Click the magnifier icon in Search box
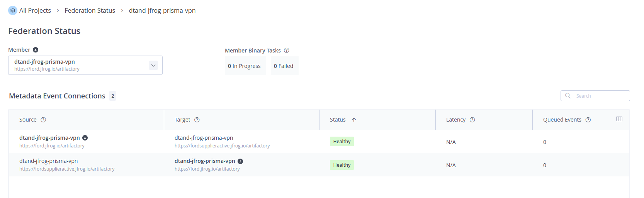The width and height of the screenshot is (644, 198). point(568,96)
